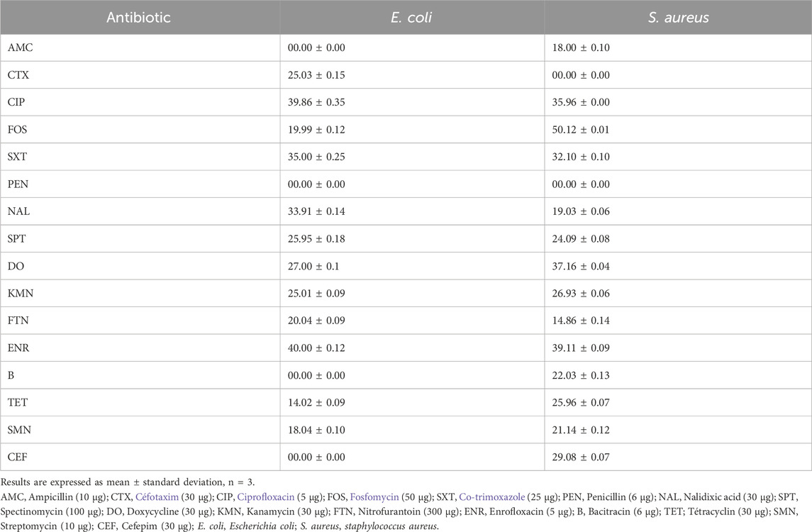The image size is (812, 532).
Task: Click S. aureus value 21.14 ± 0.12
Action: 581,430
